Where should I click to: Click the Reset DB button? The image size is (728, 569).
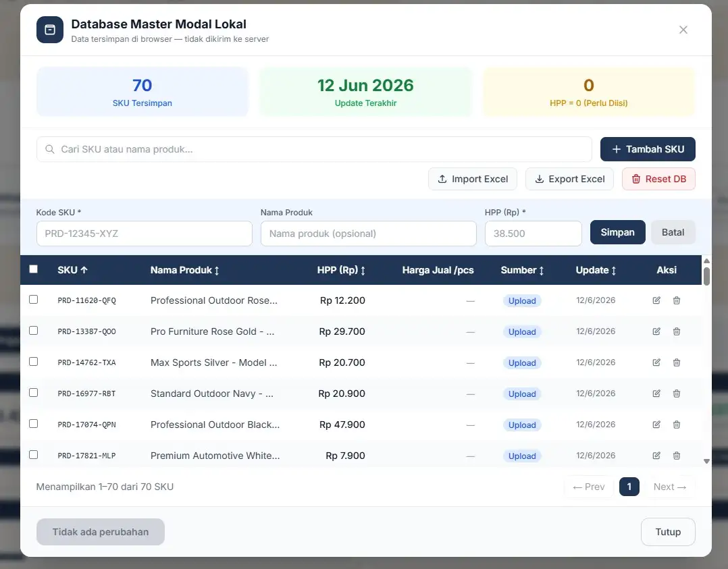click(659, 179)
